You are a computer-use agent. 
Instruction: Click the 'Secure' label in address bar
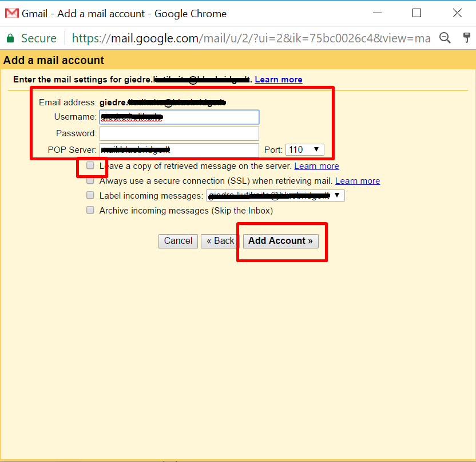[38, 38]
